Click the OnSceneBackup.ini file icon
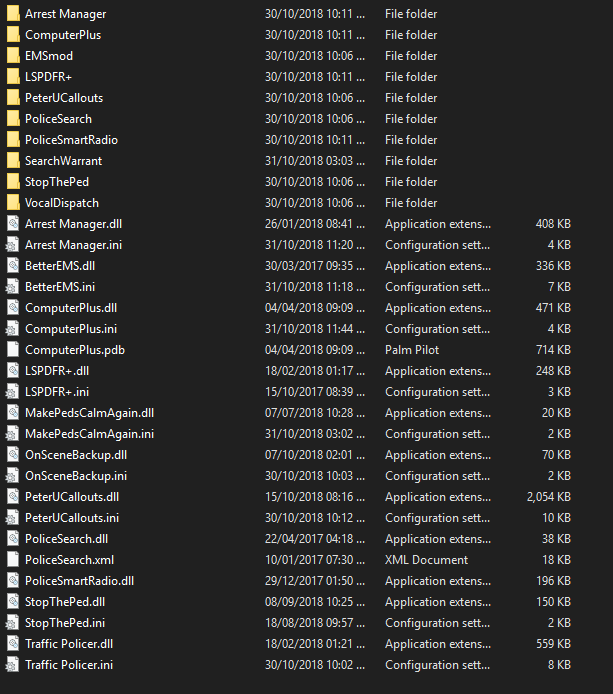 (12, 476)
